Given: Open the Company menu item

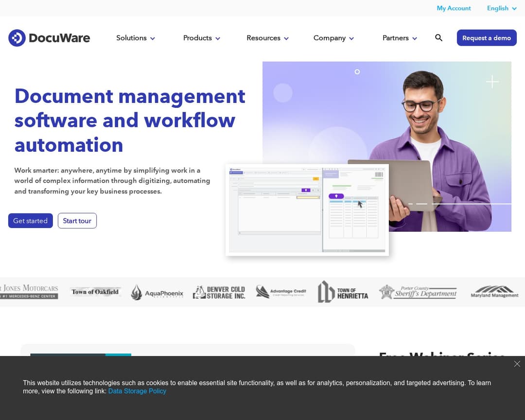Looking at the screenshot, I should pyautogui.click(x=330, y=38).
